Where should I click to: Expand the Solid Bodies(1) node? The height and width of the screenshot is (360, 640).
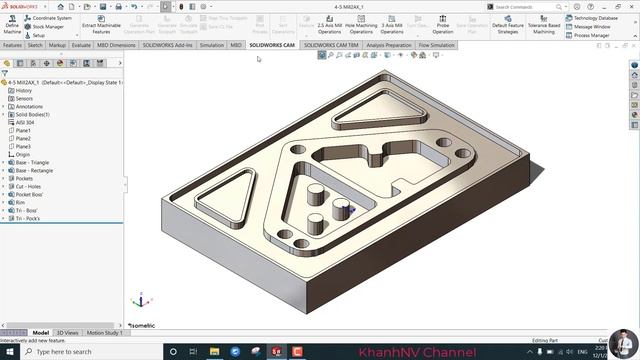pos(4,115)
